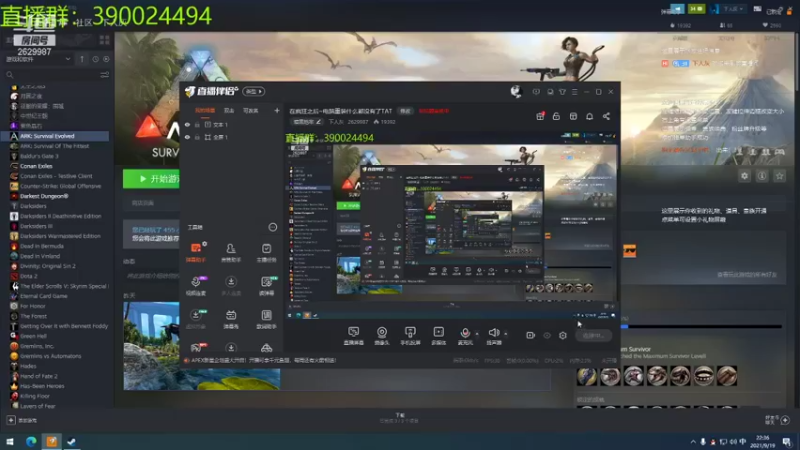Open the 歌词助手 lyrics helper tool
This screenshot has height=450, width=800.
click(266, 319)
